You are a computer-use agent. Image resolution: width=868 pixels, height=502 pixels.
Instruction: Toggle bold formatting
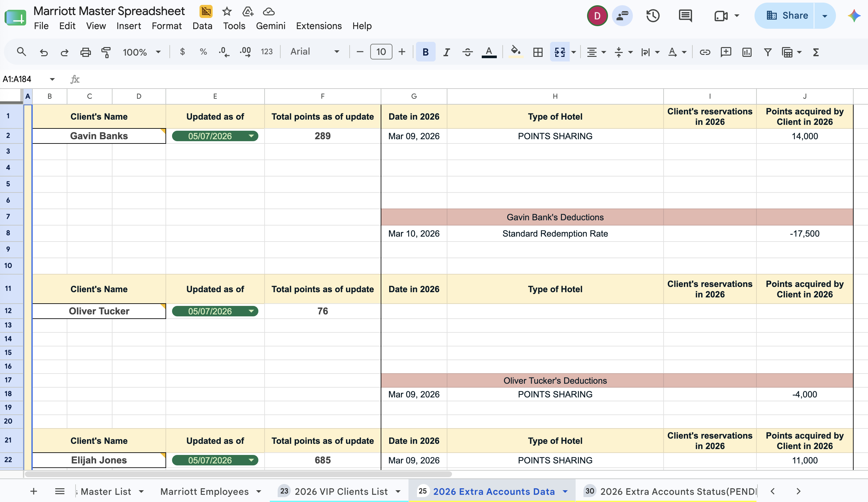click(x=425, y=52)
